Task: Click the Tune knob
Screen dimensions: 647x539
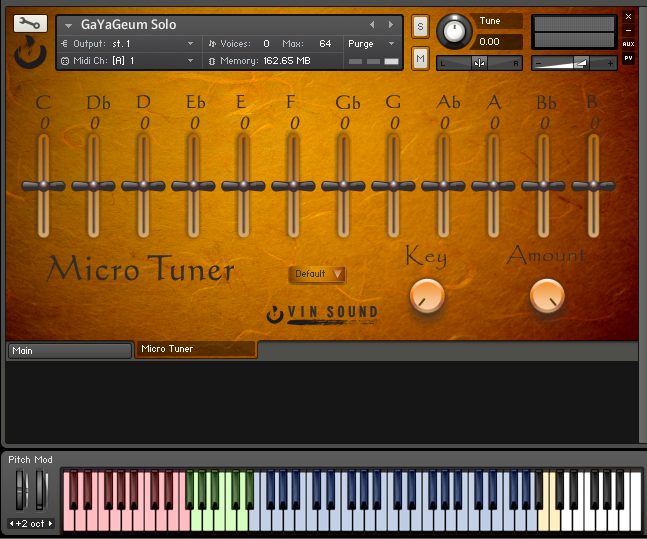Action: 454,31
